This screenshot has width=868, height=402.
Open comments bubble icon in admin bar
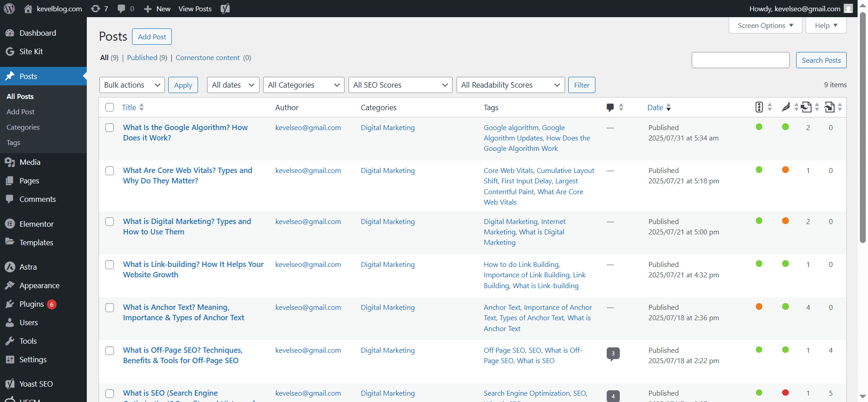point(125,9)
